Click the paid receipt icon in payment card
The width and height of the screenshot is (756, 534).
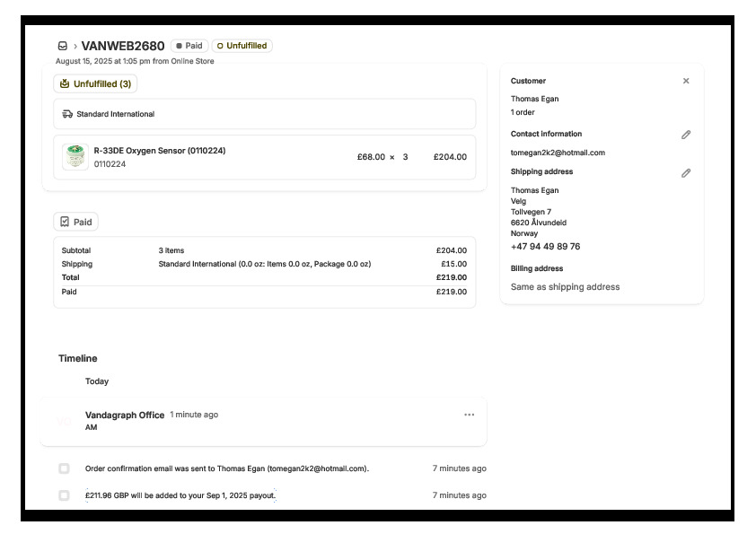click(65, 222)
